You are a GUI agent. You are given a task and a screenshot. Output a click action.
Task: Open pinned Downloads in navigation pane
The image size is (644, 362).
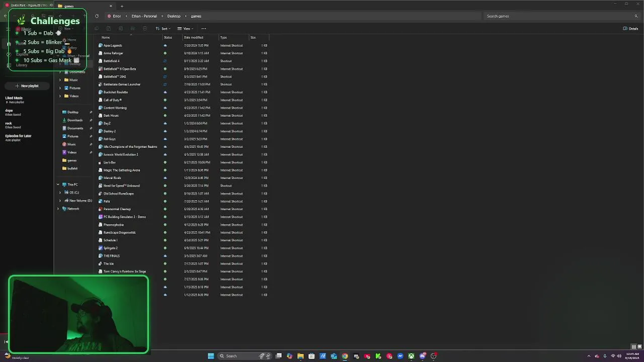[x=75, y=120]
